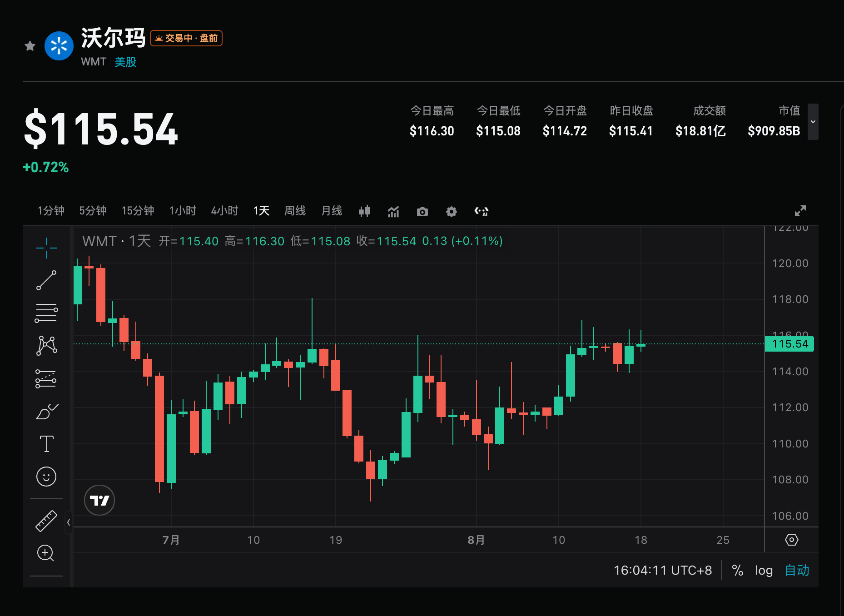Click the 8月 label on time axis
Screen dimensions: 844x616
point(476,540)
